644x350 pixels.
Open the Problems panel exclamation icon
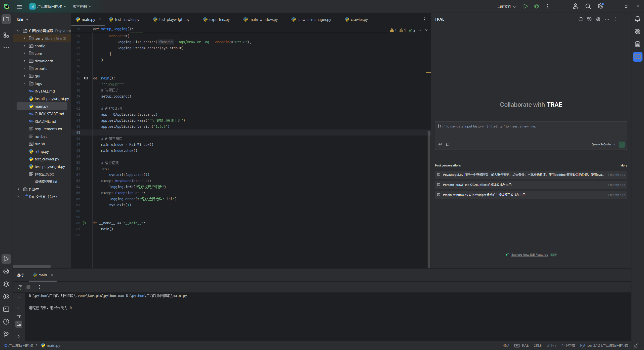pos(6,322)
